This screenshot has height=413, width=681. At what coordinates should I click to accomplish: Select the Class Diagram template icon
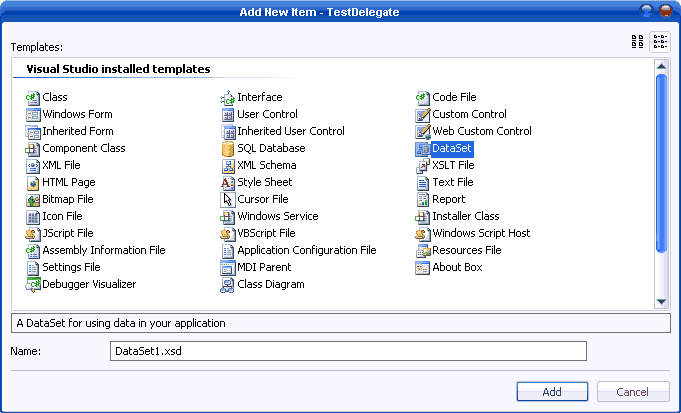[228, 285]
